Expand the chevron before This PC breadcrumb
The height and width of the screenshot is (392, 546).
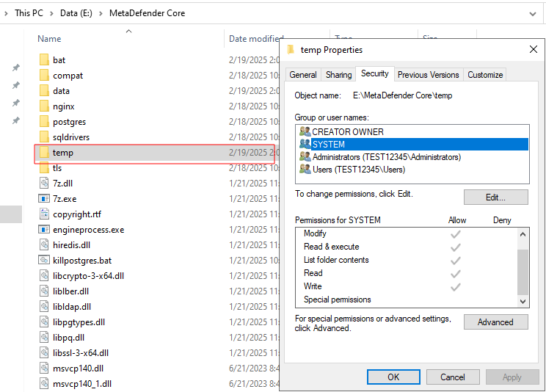coord(6,14)
